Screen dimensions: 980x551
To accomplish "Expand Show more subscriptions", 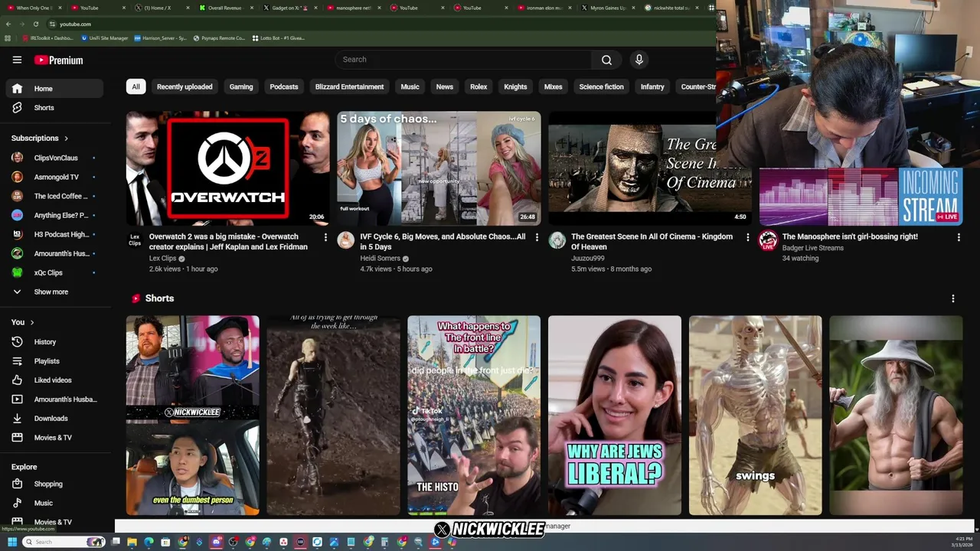I will coord(54,292).
